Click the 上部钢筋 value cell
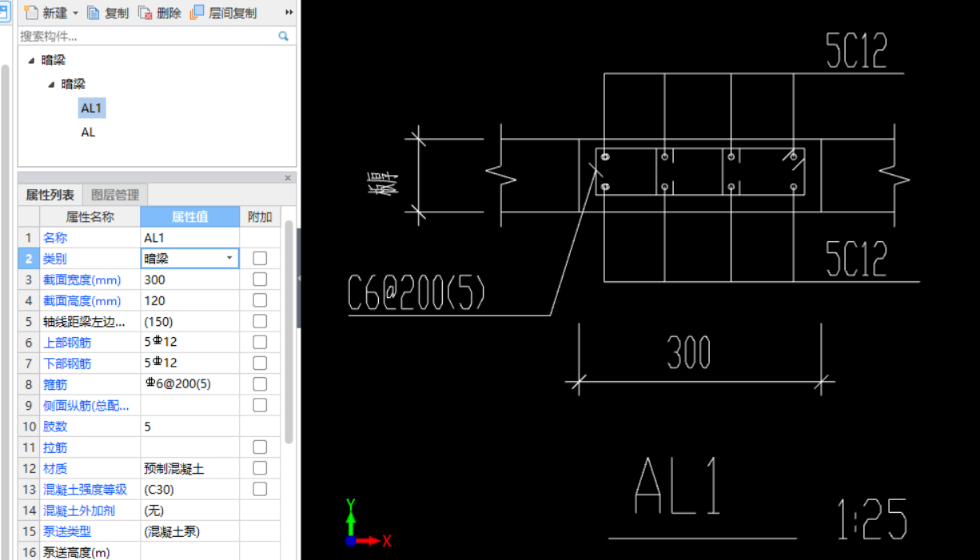Screen dimensions: 980x560 189,342
